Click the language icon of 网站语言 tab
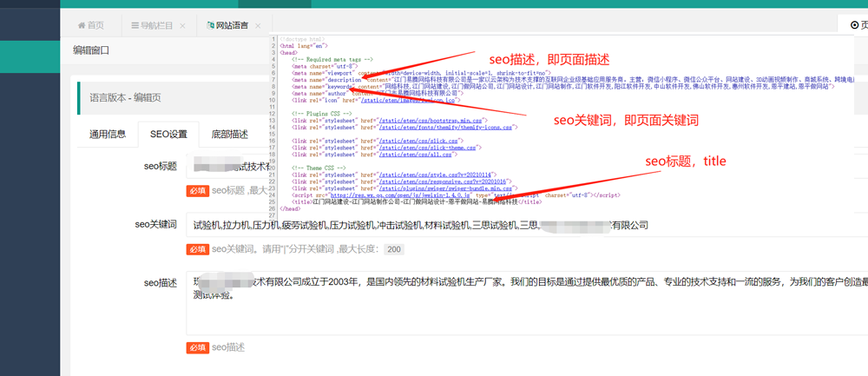The width and height of the screenshot is (868, 376). 210,25
